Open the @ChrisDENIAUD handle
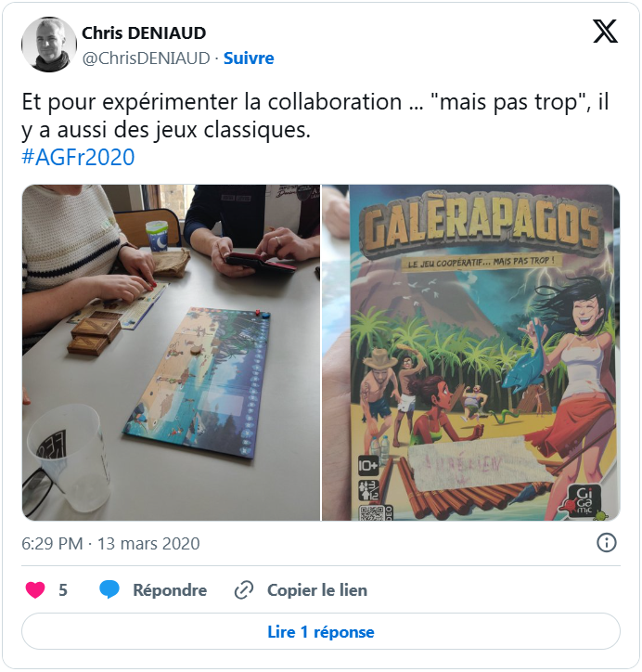This screenshot has height=672, width=642. 146,58
